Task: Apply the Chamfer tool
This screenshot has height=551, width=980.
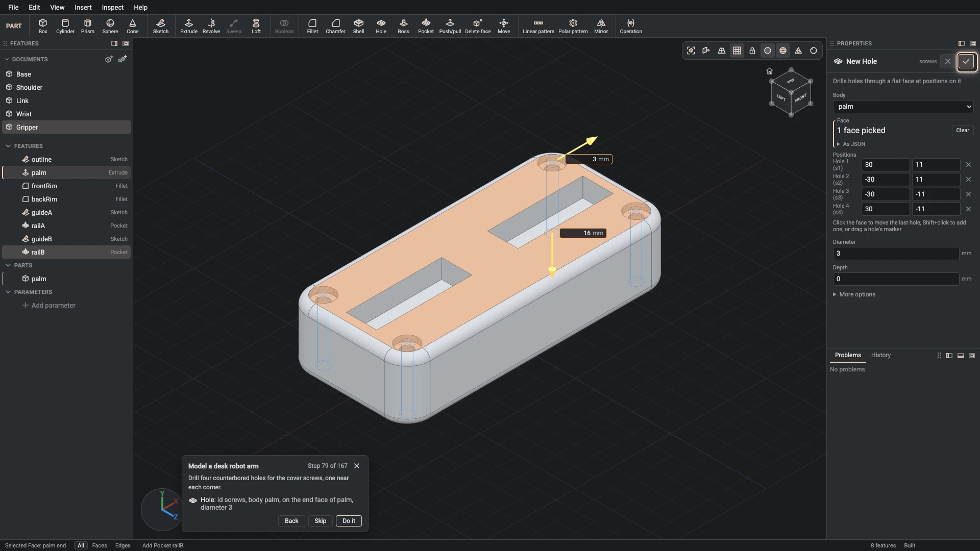Action: pyautogui.click(x=335, y=26)
